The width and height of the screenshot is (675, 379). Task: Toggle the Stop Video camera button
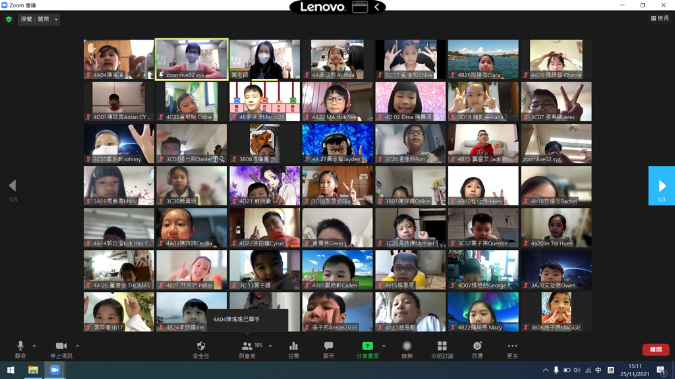tap(61, 346)
